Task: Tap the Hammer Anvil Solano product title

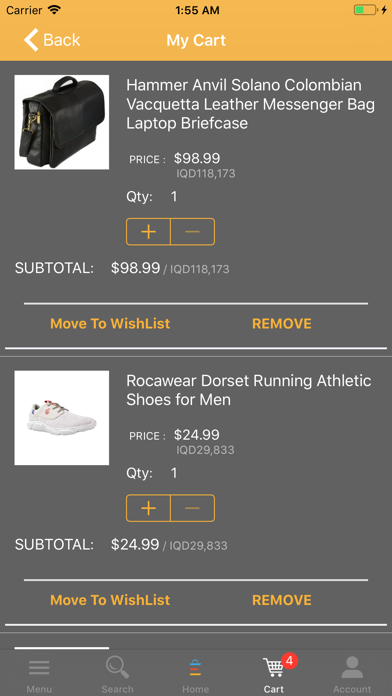Action: tap(250, 104)
